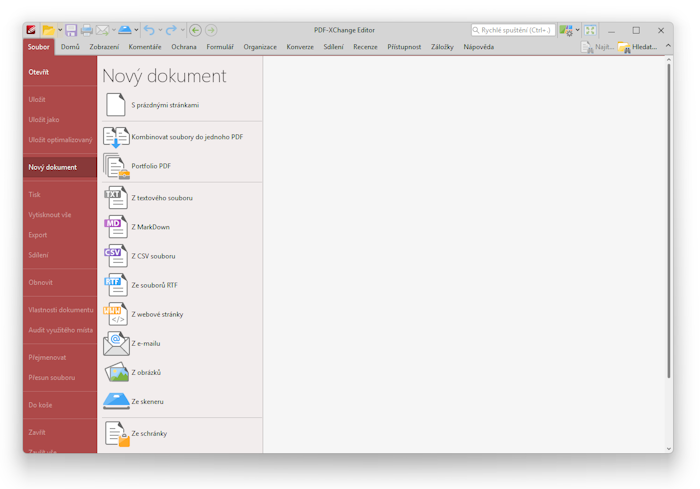Expand the UI options dropdown arrow
This screenshot has height=489, width=700.
click(x=578, y=30)
